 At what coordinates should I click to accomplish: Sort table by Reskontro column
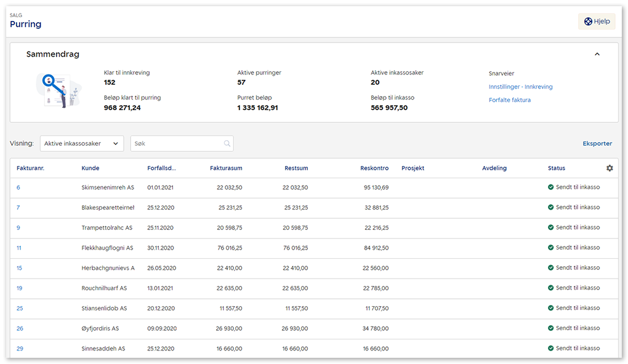[x=374, y=168]
